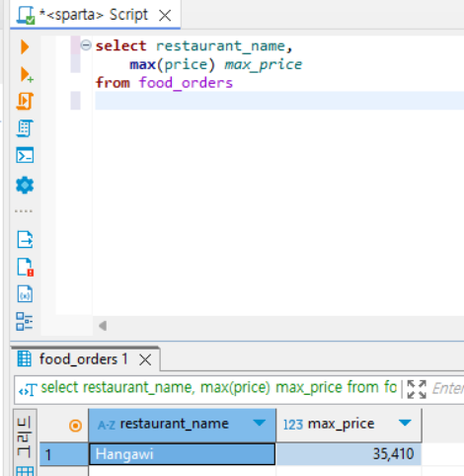This screenshot has height=476, width=464.
Task: Close the <sparta> Script tab
Action: (165, 15)
